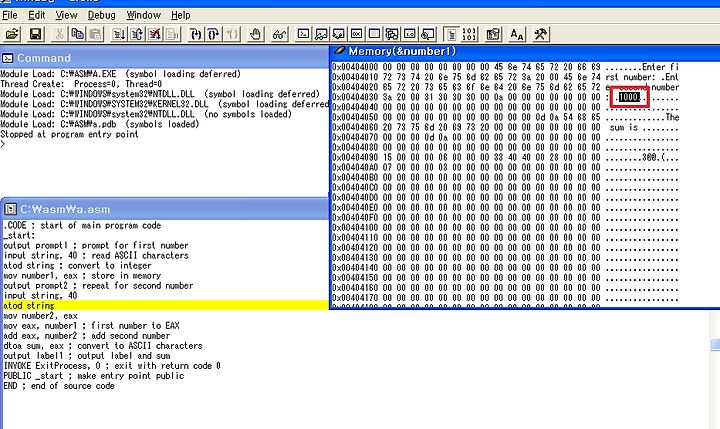Click the Memory window pencil icon

(340, 51)
